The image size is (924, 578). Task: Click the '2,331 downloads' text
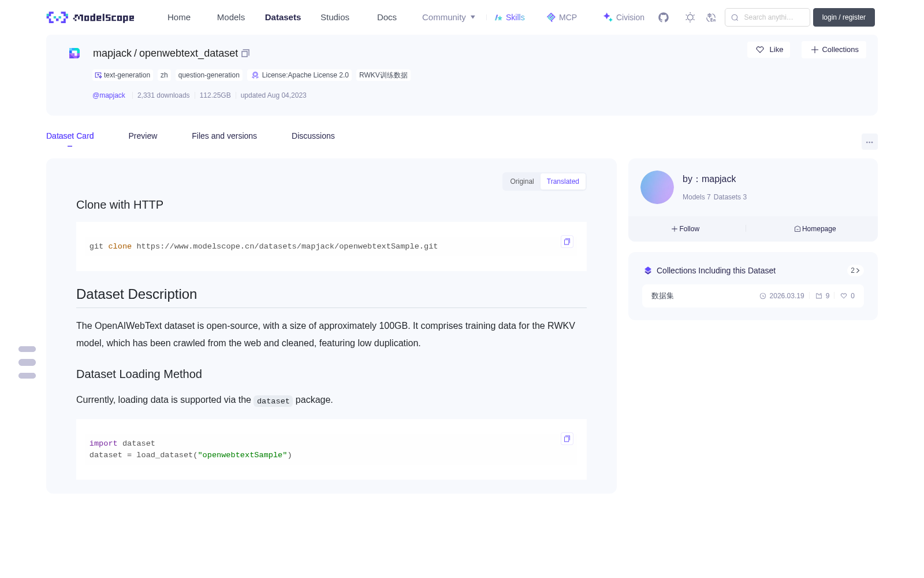163,95
